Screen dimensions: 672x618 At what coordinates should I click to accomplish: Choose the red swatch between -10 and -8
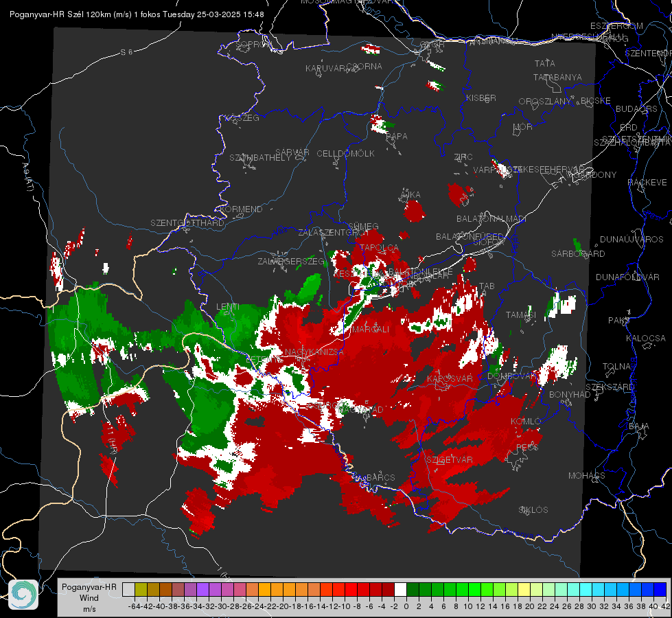pos(351,589)
